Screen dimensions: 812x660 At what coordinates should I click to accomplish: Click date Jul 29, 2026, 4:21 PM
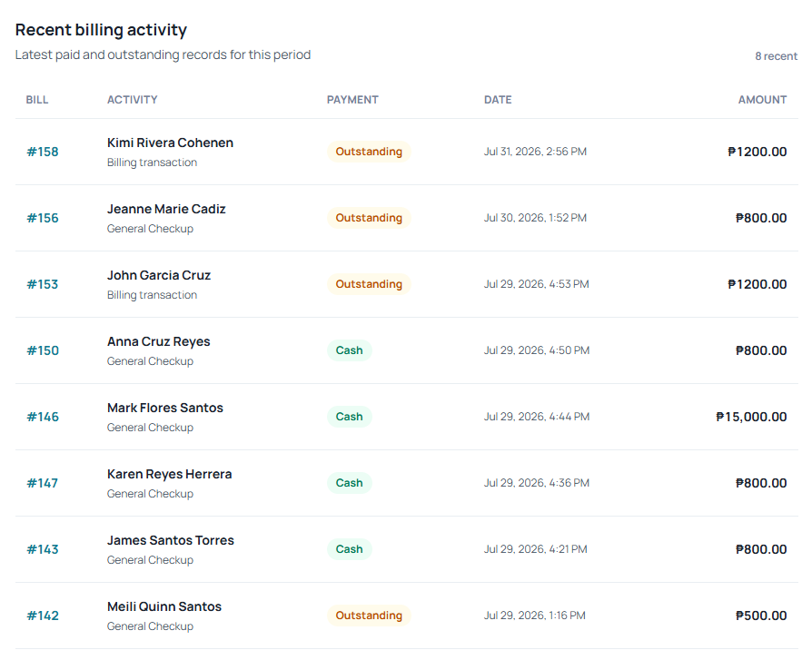(x=536, y=549)
